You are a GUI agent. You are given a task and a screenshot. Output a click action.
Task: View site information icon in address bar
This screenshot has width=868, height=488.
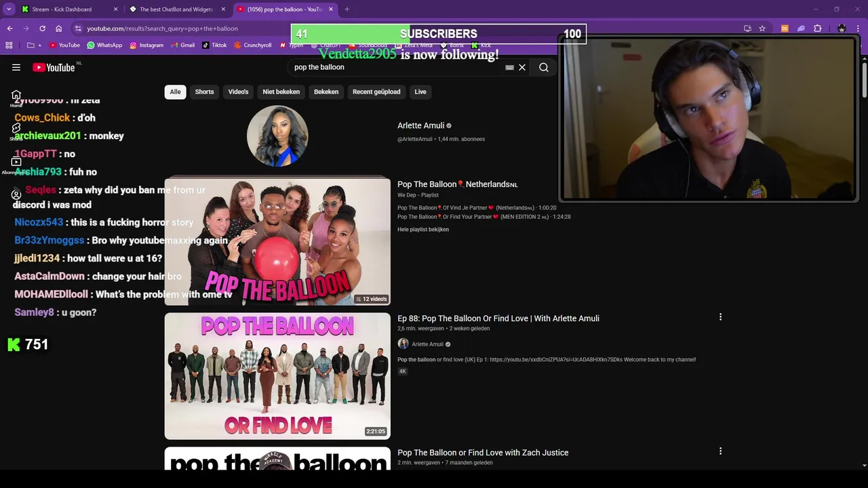79,28
